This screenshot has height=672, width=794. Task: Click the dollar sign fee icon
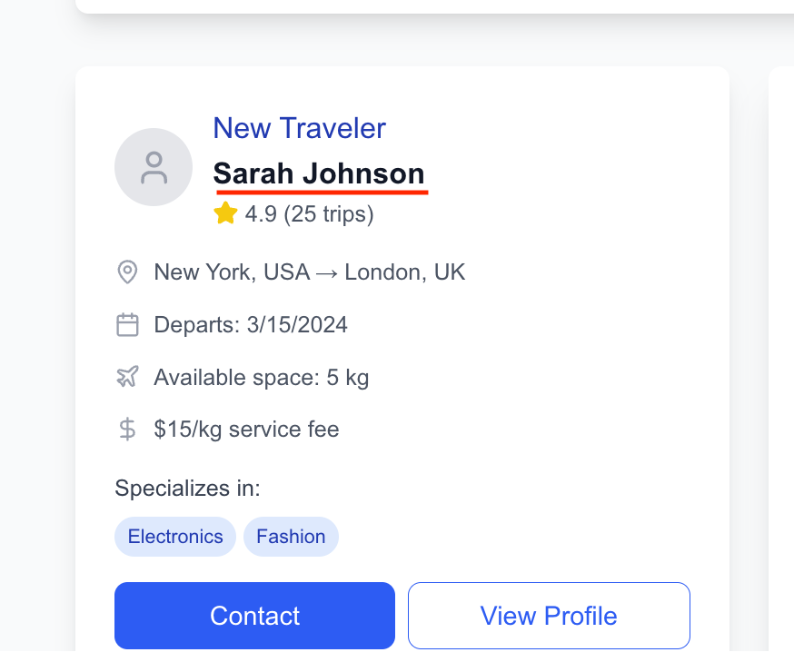point(127,429)
